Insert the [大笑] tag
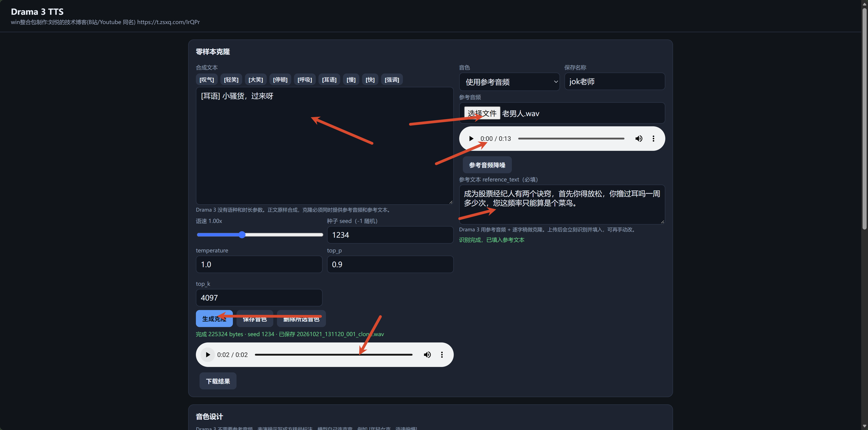 (x=256, y=79)
